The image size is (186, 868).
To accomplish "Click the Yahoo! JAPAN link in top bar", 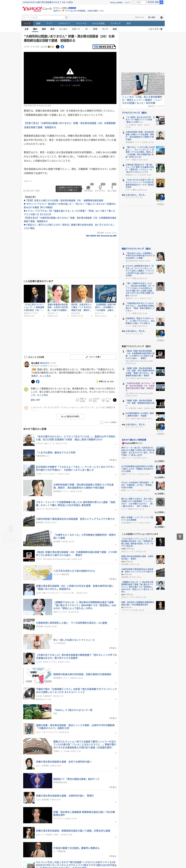I will (116, 2).
